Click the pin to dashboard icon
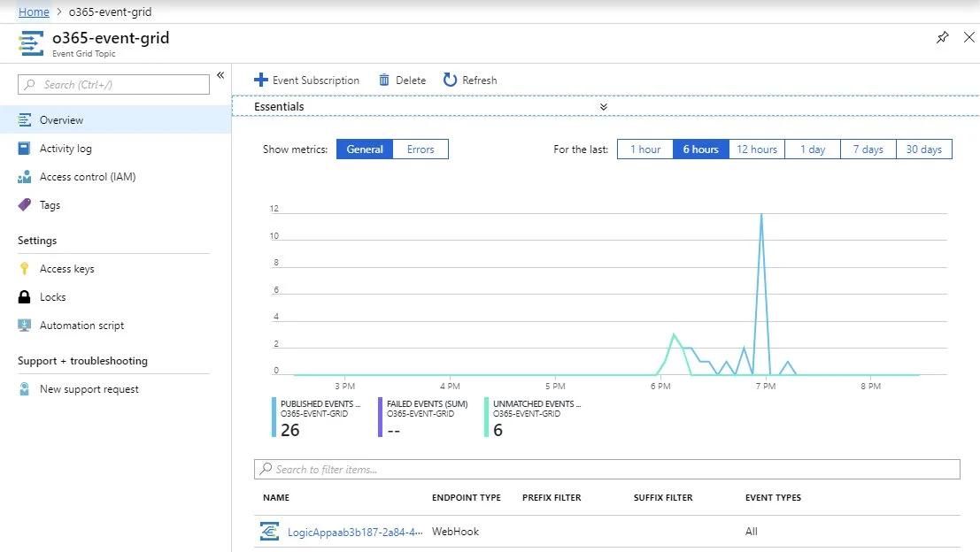This screenshot has width=980, height=552. pos(942,37)
